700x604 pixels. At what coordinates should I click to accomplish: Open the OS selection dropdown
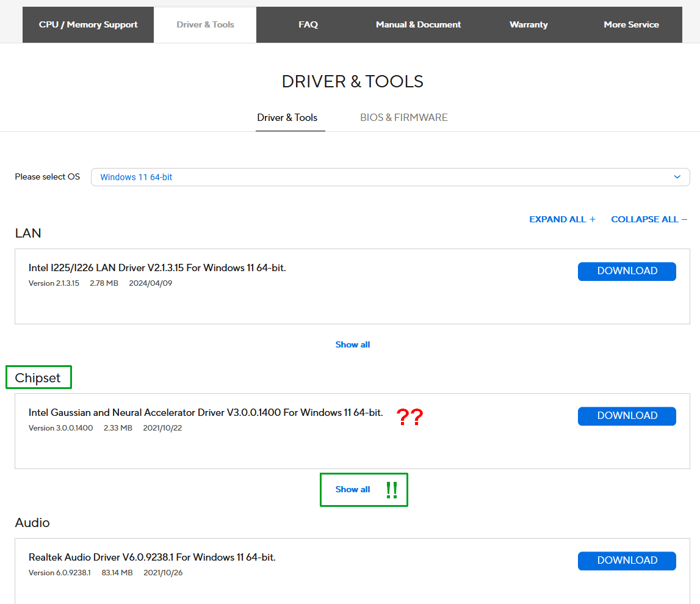pyautogui.click(x=390, y=177)
